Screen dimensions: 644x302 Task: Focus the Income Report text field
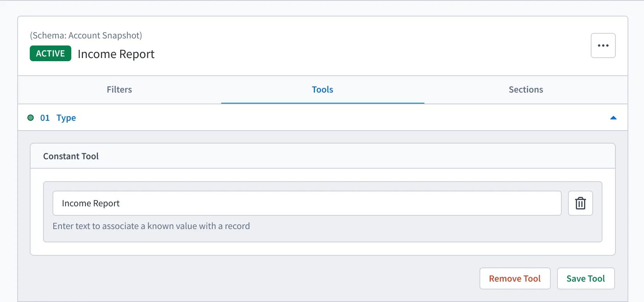pos(307,203)
